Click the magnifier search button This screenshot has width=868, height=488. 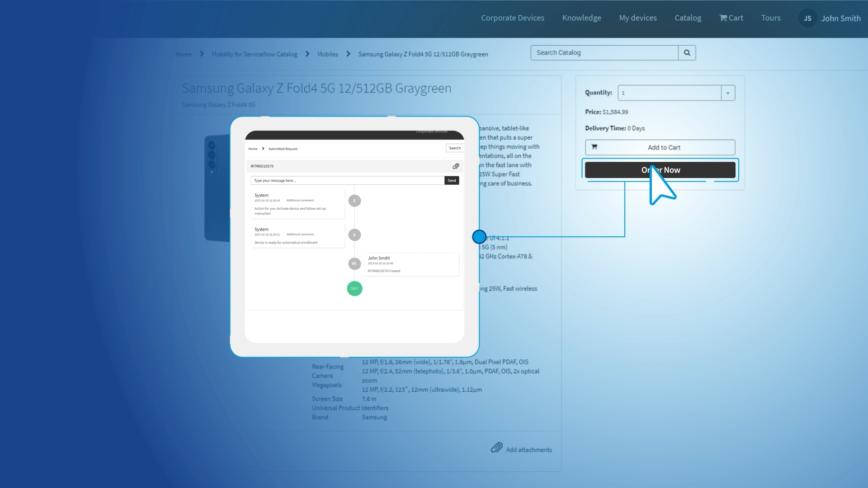point(687,53)
